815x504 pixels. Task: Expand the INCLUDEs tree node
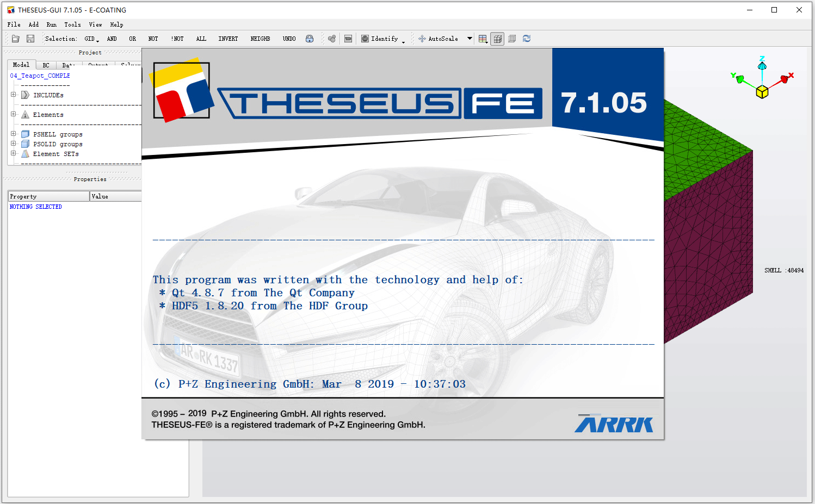pos(13,95)
